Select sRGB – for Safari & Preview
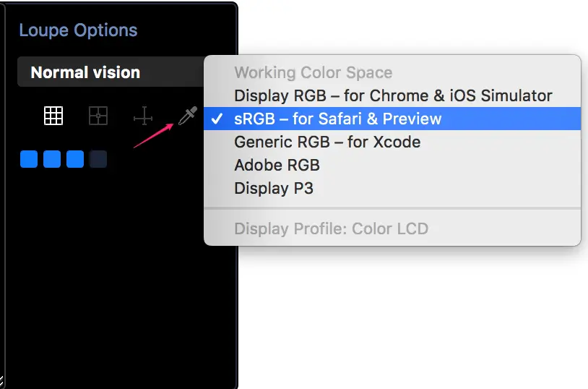This screenshot has width=588, height=389. tap(337, 119)
